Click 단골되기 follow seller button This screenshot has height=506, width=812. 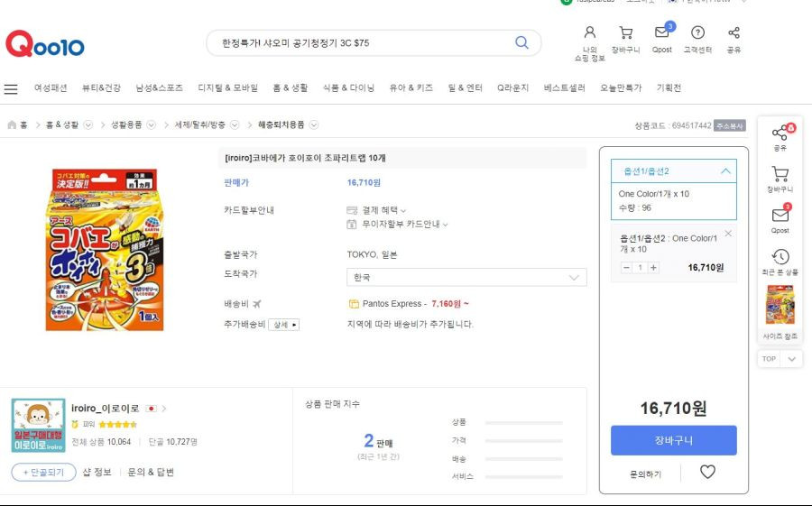point(44,473)
